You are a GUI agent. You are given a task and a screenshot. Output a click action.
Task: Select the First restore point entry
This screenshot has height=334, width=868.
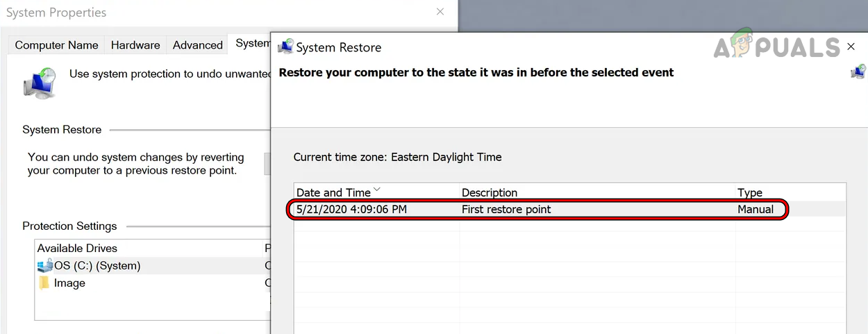point(506,209)
